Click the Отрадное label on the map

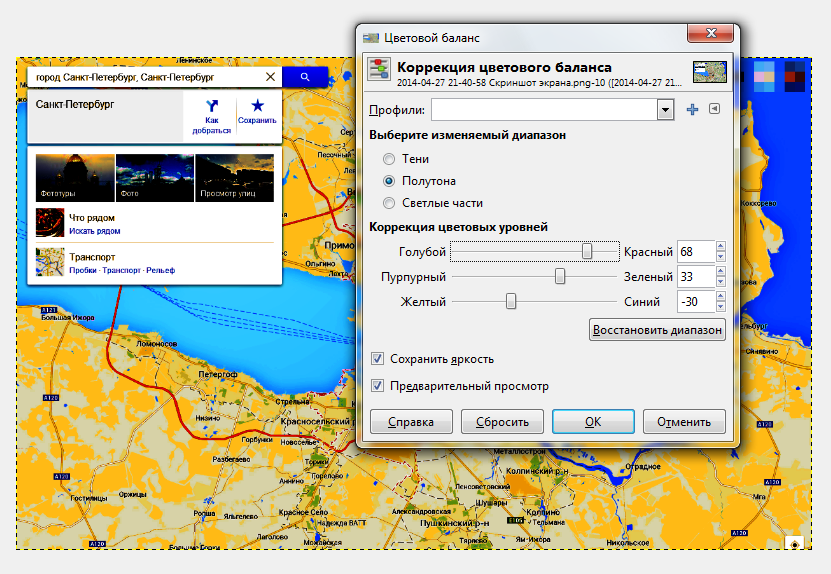(643, 466)
